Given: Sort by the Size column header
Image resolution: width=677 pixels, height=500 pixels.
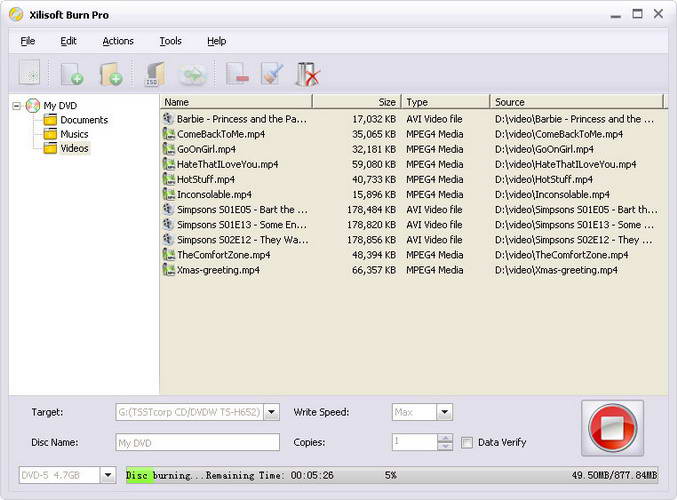Looking at the screenshot, I should (x=357, y=102).
